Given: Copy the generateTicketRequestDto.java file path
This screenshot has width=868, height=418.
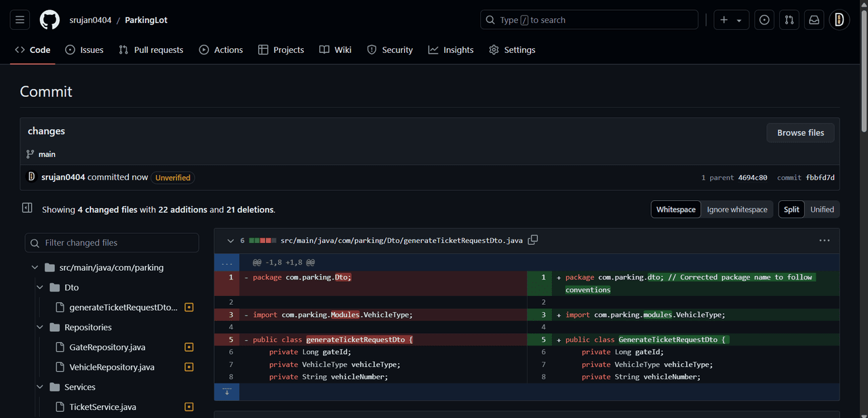Looking at the screenshot, I should 533,240.
